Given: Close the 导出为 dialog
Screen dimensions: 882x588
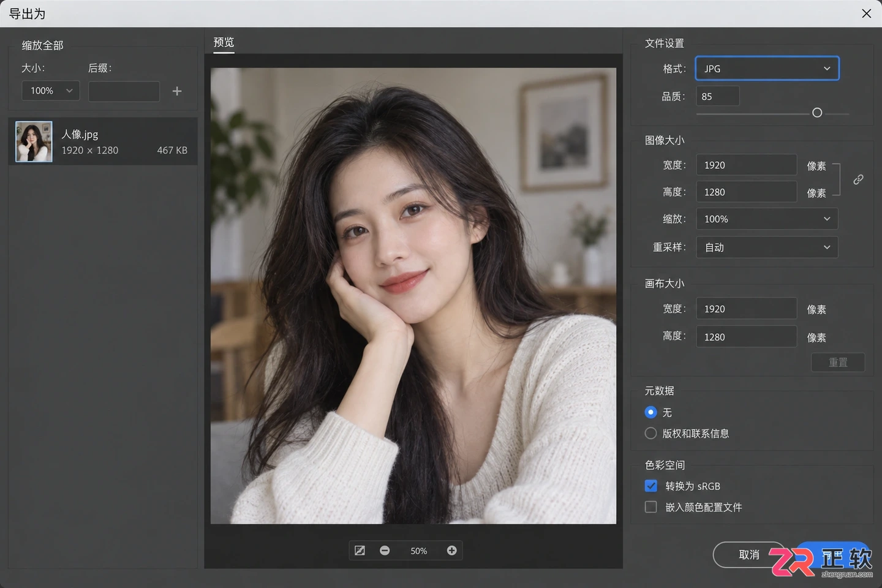Looking at the screenshot, I should point(866,13).
